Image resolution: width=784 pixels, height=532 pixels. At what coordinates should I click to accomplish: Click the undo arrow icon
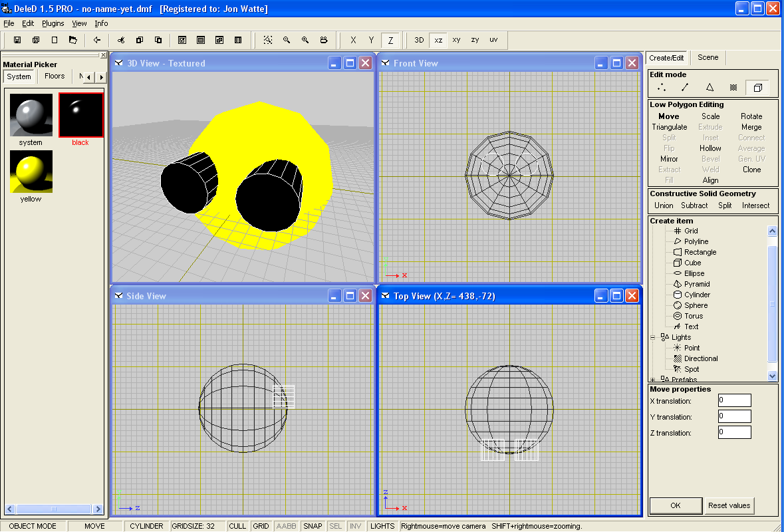coord(97,40)
